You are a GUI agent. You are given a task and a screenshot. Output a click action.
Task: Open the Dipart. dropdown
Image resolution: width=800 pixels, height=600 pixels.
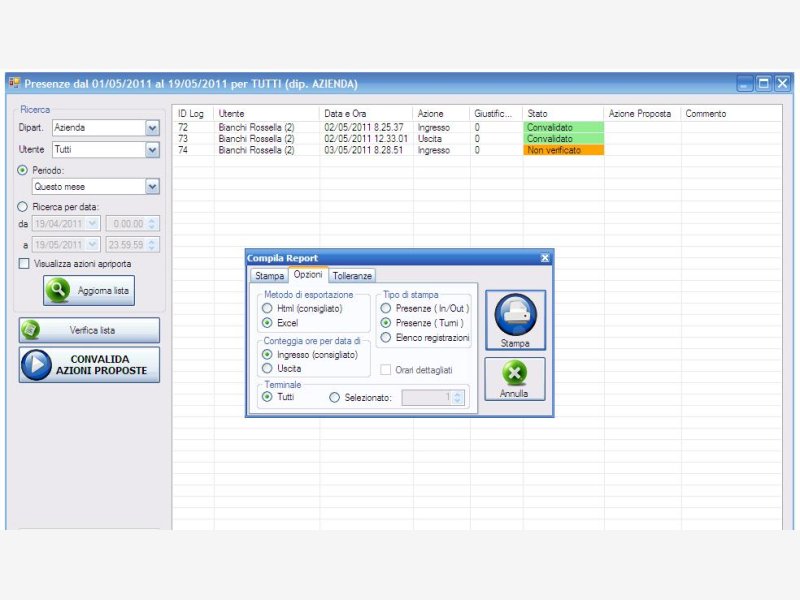click(x=152, y=128)
